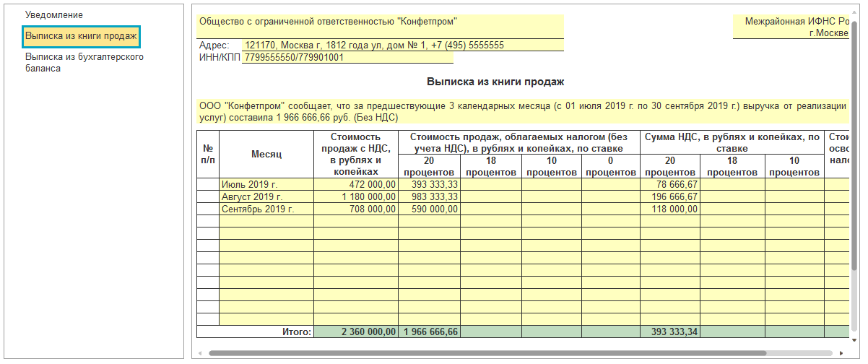
Task: Select the Август 2019 г. cell
Action: 266,197
